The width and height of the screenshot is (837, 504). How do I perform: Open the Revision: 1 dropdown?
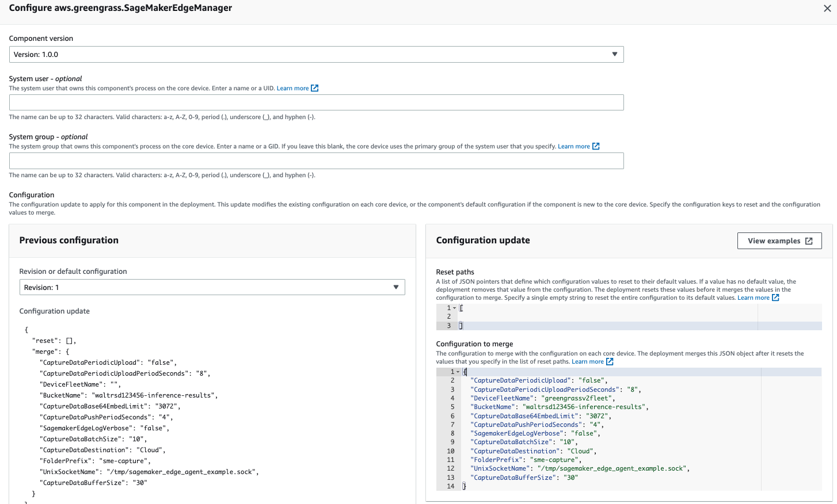(212, 287)
